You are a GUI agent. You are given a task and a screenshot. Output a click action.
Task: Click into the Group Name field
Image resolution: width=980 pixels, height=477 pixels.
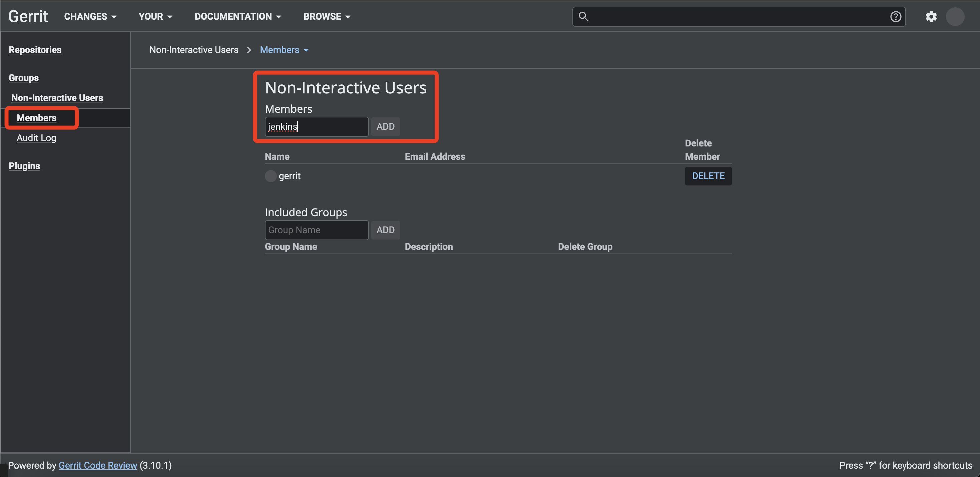[x=317, y=230]
